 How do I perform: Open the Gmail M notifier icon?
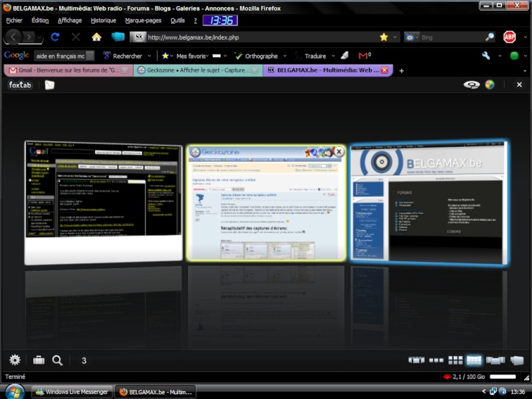click(364, 55)
